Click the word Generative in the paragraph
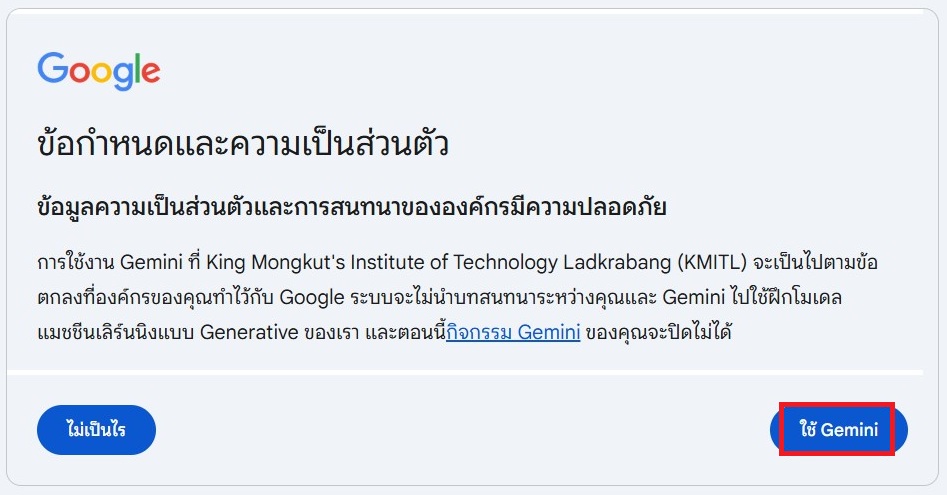The width and height of the screenshot is (947, 495). click(251, 332)
